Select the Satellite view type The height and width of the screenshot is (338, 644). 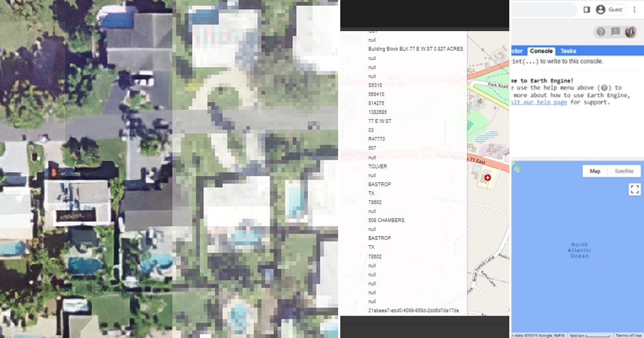624,171
